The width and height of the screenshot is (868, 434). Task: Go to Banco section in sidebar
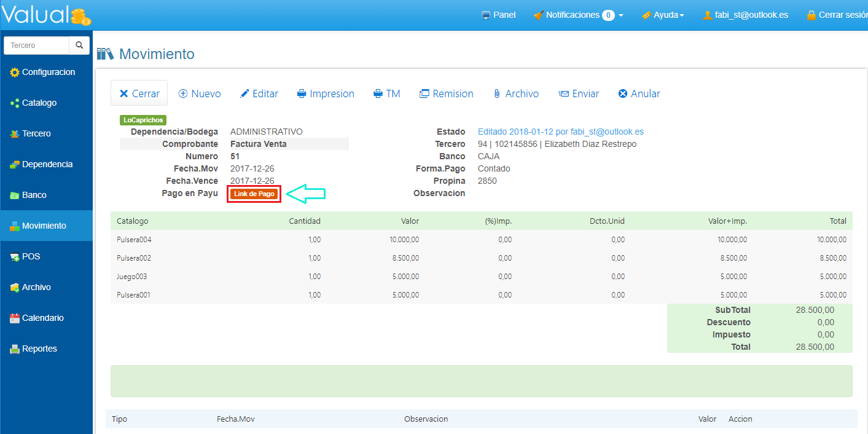click(x=34, y=195)
